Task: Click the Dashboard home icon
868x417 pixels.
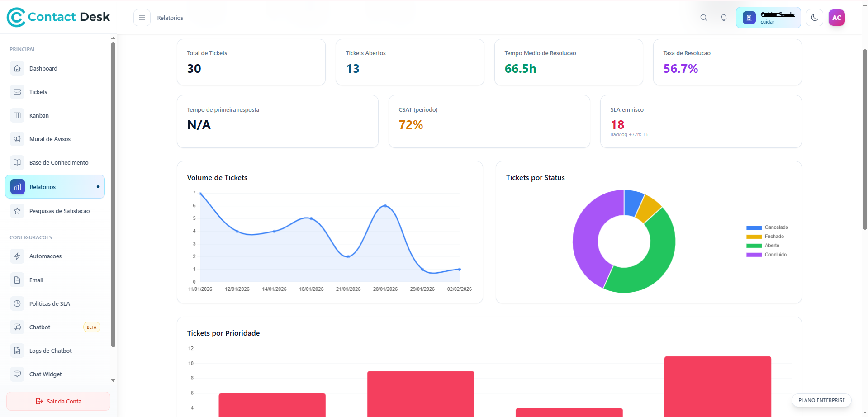Action: 17,68
